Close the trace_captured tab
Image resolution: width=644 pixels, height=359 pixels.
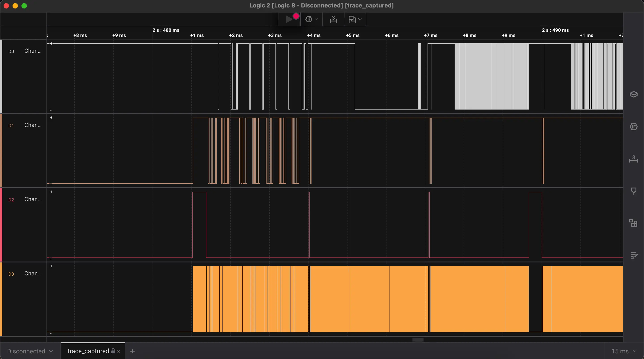point(119,351)
